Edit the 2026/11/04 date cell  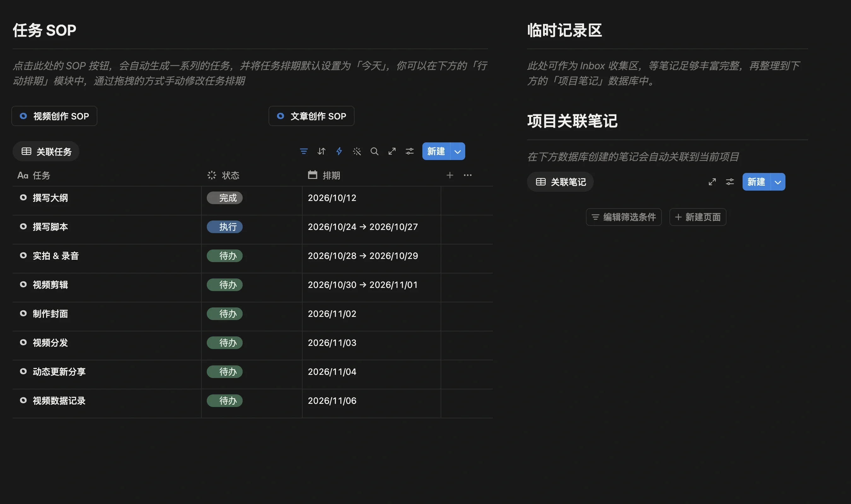click(371, 374)
